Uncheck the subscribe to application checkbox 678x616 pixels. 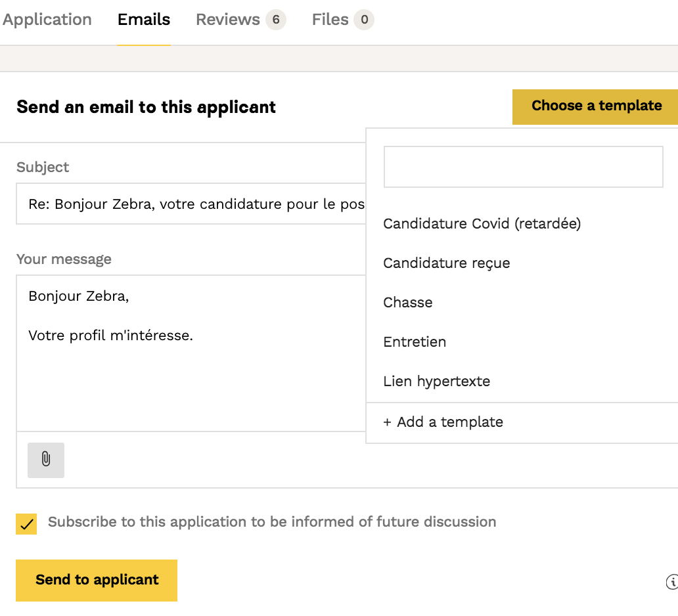click(x=27, y=524)
